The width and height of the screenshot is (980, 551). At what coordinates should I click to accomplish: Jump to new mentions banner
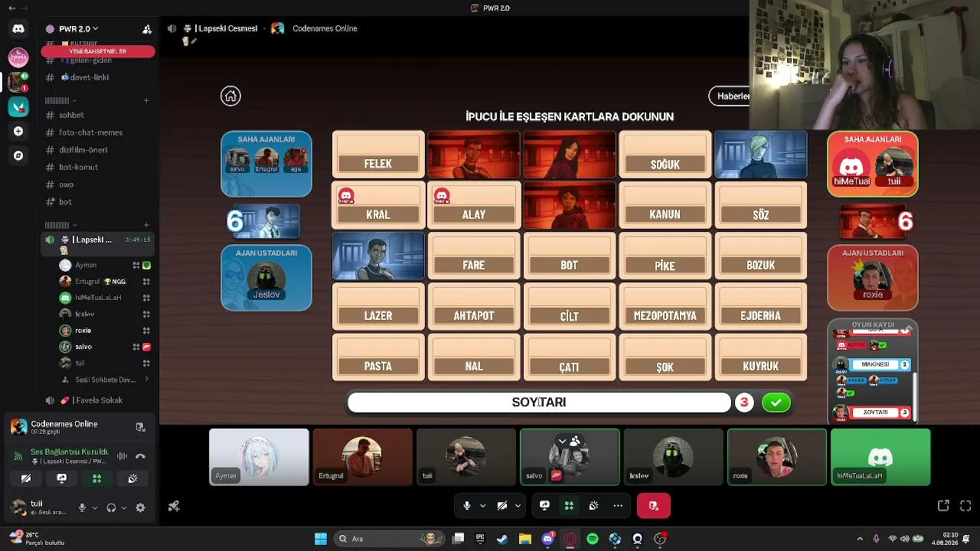[98, 51]
